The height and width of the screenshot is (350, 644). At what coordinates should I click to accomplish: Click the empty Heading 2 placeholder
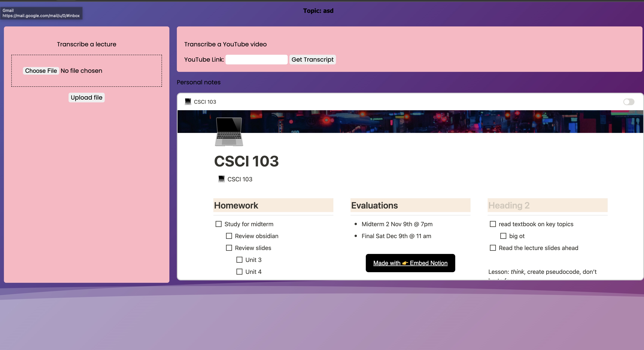click(509, 205)
